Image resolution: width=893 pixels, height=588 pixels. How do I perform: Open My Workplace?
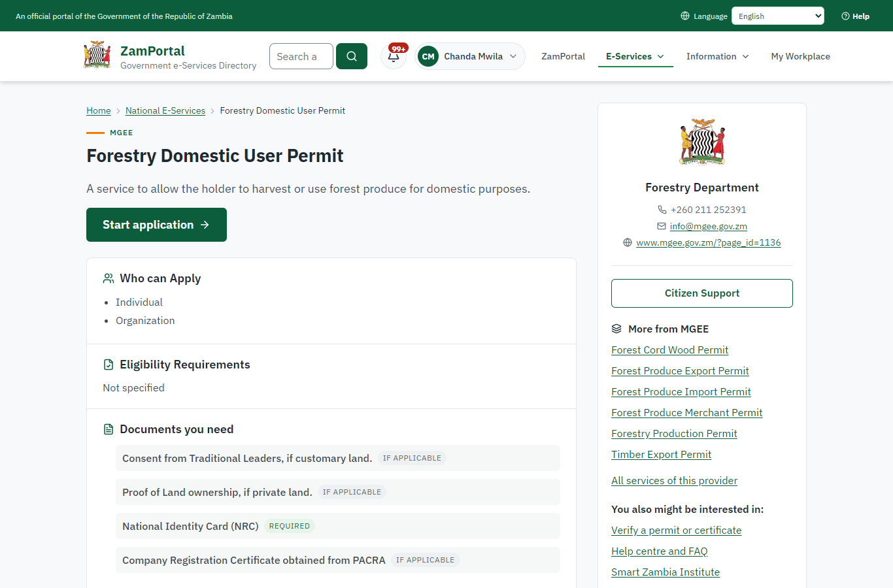pyautogui.click(x=801, y=56)
